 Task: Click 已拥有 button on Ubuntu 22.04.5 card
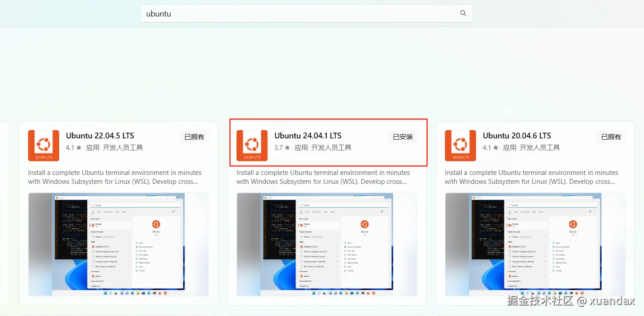tap(194, 137)
